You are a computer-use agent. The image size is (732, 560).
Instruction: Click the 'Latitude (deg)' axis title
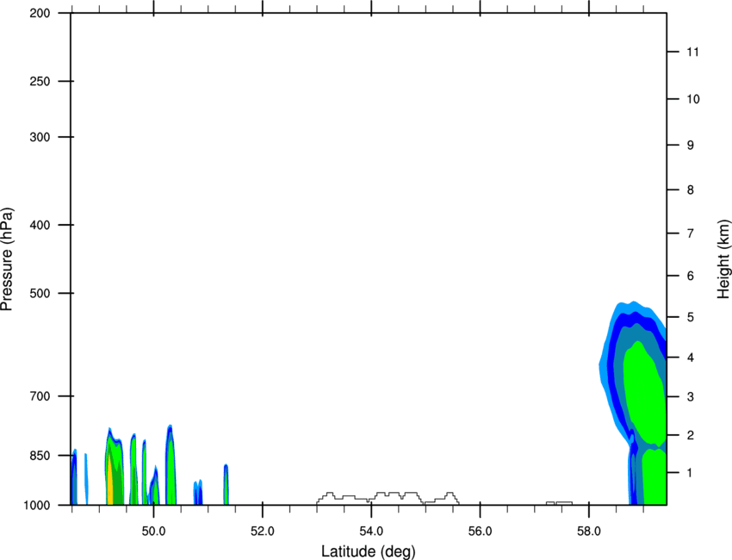coord(368,551)
